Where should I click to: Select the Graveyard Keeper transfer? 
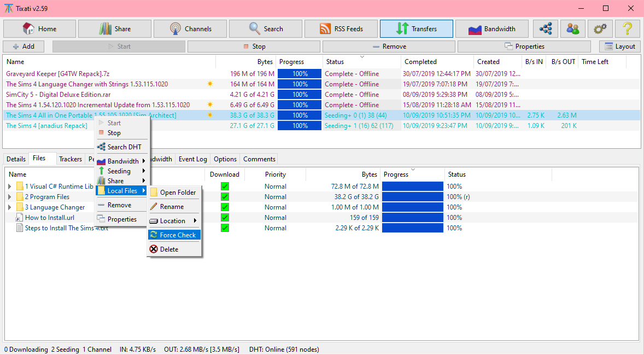tap(58, 74)
